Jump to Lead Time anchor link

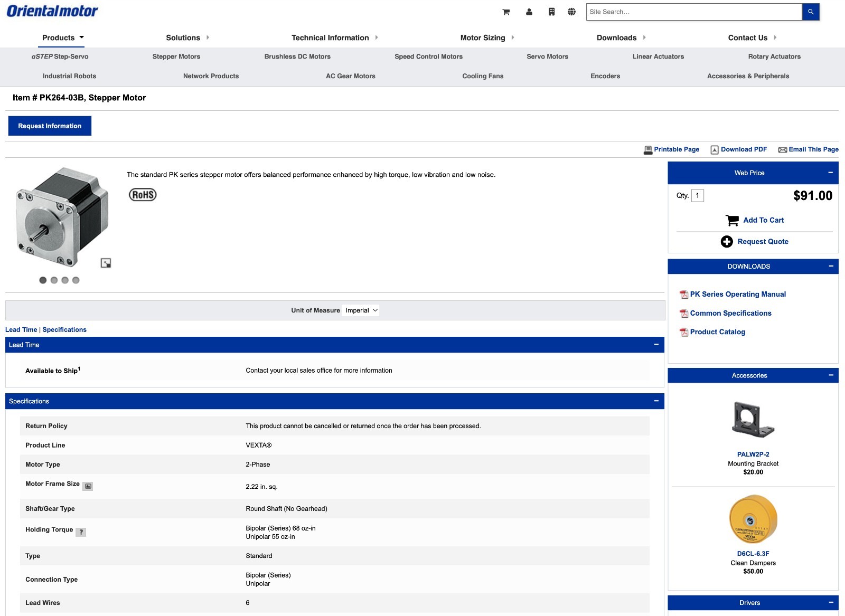tap(21, 330)
